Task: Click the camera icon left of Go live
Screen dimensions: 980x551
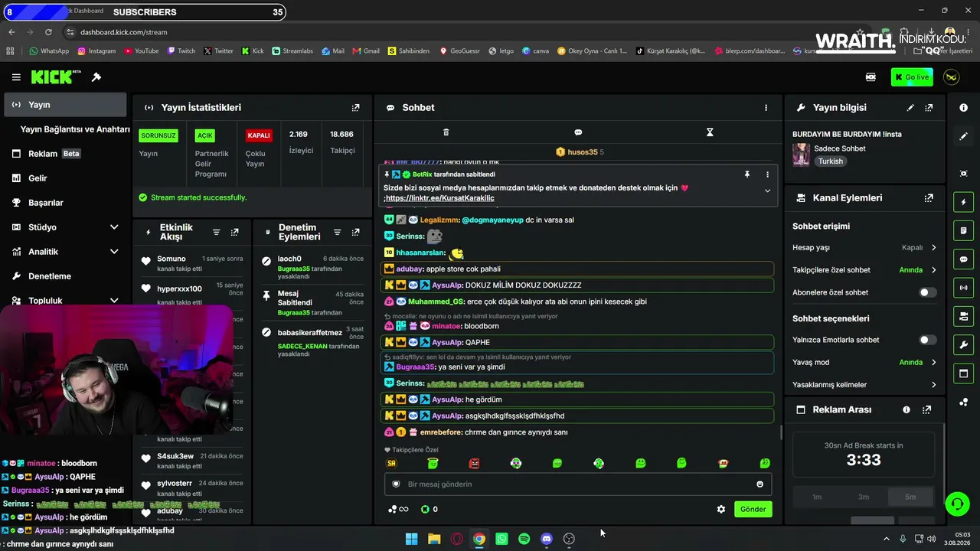Action: [871, 77]
